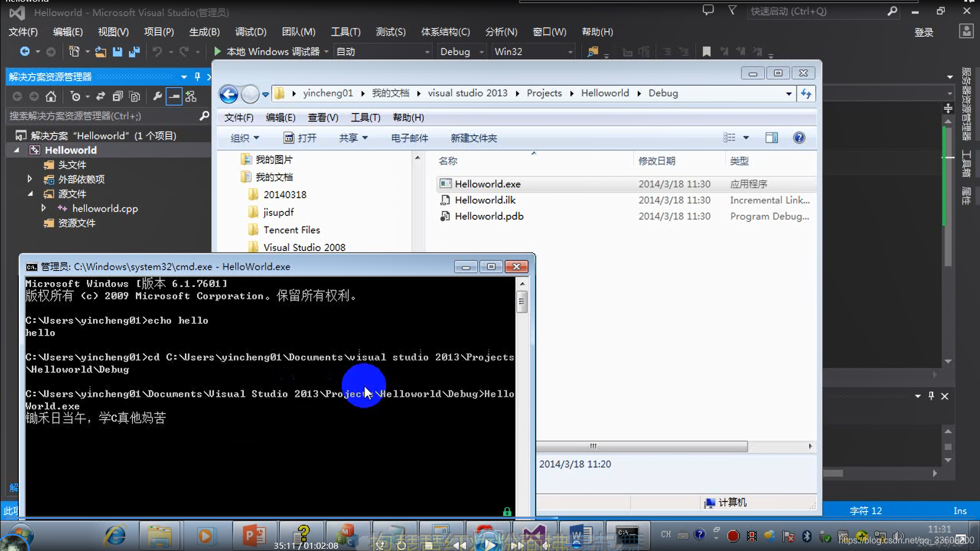Viewport: 980px width, 551px height.
Task: Click the feedback speech bubble icon in VS title bar
Action: tap(708, 11)
